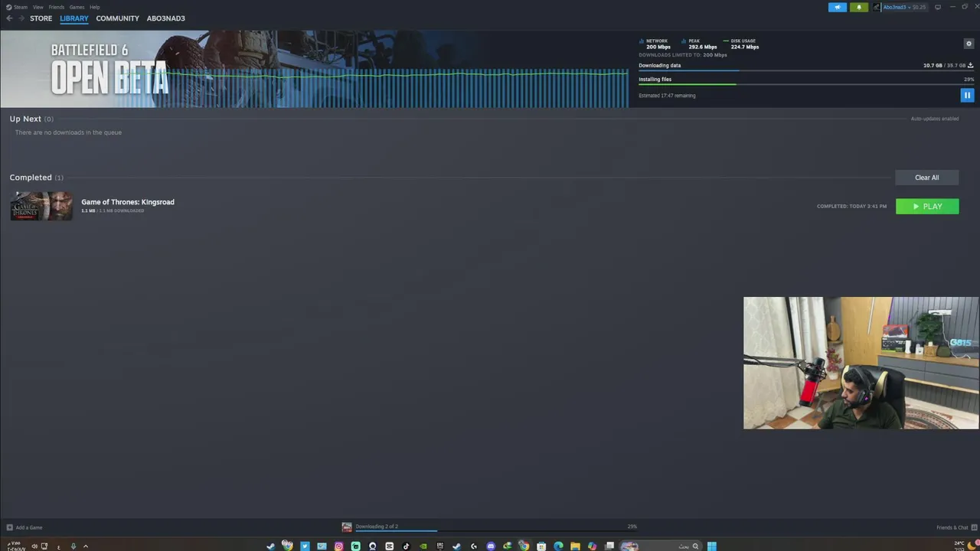Open File Explorer from the taskbar
980x551 pixels.
(x=575, y=546)
